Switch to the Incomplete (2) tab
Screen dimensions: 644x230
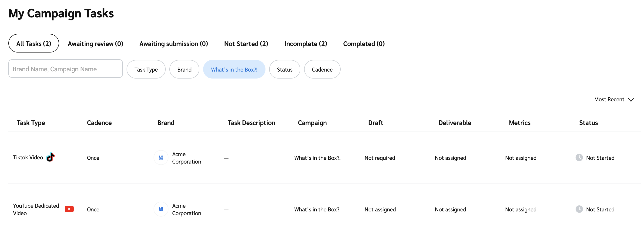[x=305, y=44]
